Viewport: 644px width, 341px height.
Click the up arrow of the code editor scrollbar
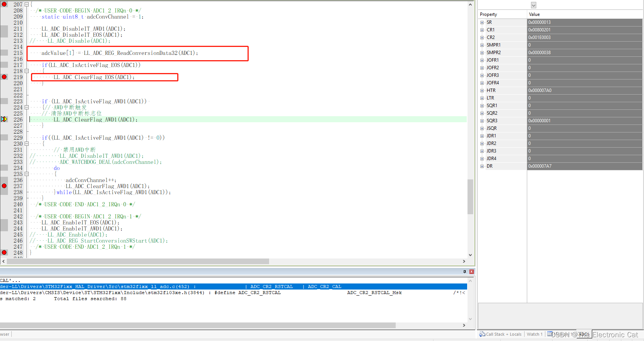tap(471, 5)
